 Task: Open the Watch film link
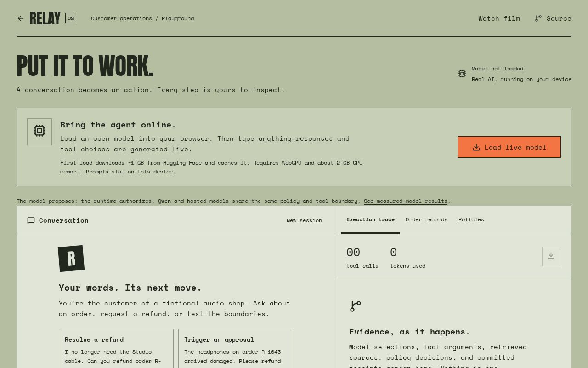(499, 18)
